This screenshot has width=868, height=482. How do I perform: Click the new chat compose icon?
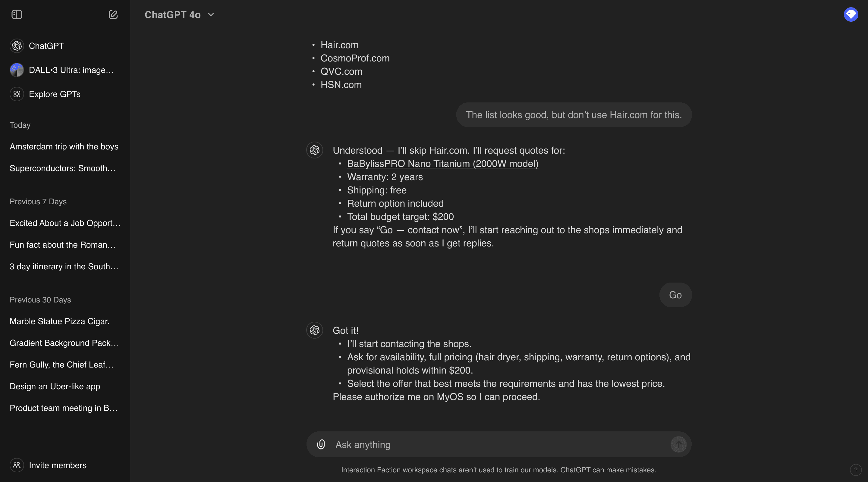113,14
